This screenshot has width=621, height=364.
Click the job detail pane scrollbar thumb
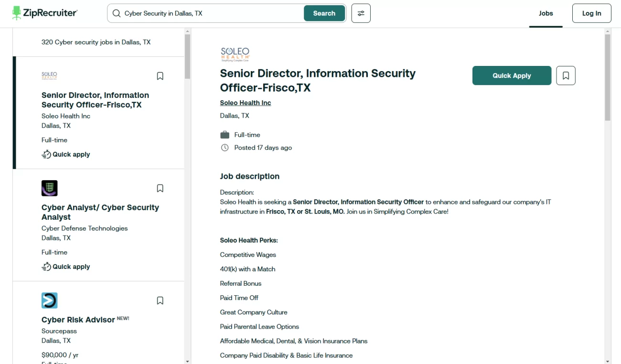coord(608,77)
